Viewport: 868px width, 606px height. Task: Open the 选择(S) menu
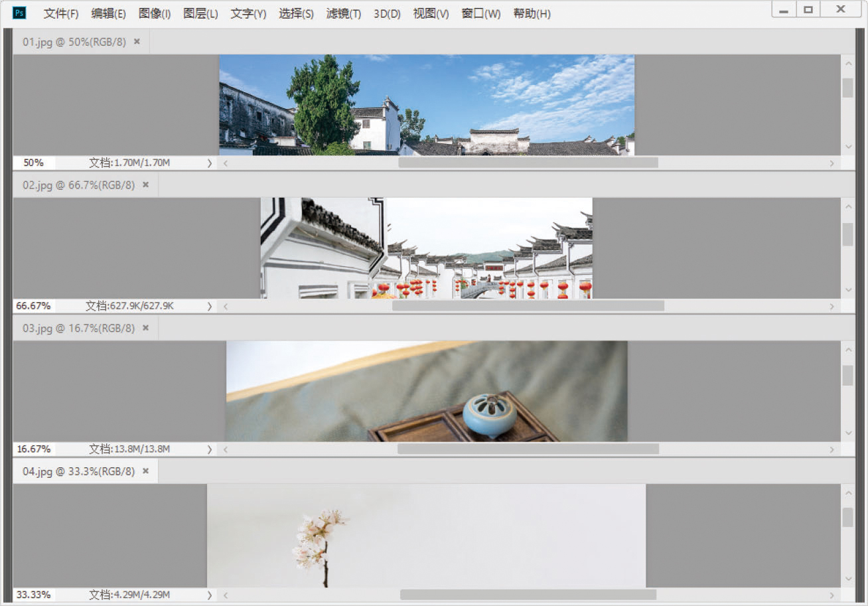(x=296, y=13)
